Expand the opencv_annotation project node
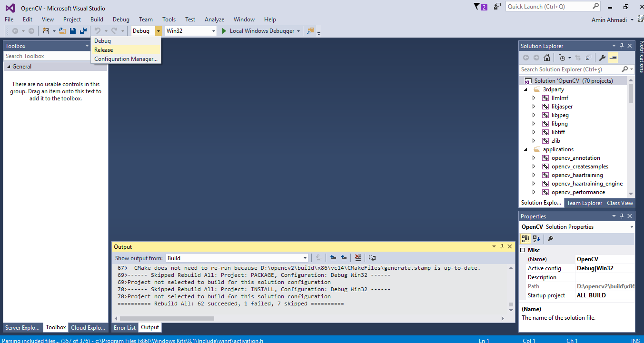Screen dimensions: 644x343 click(x=534, y=158)
